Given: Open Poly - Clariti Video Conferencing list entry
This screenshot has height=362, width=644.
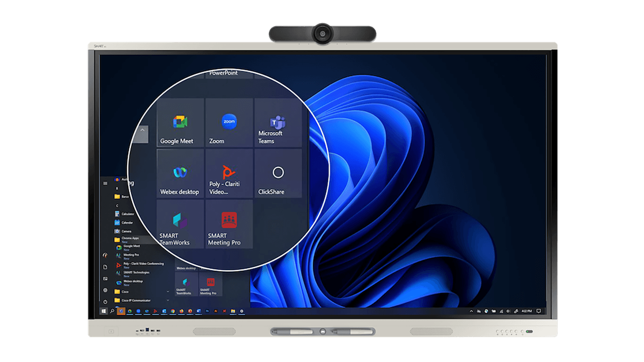Looking at the screenshot, I should [140, 264].
